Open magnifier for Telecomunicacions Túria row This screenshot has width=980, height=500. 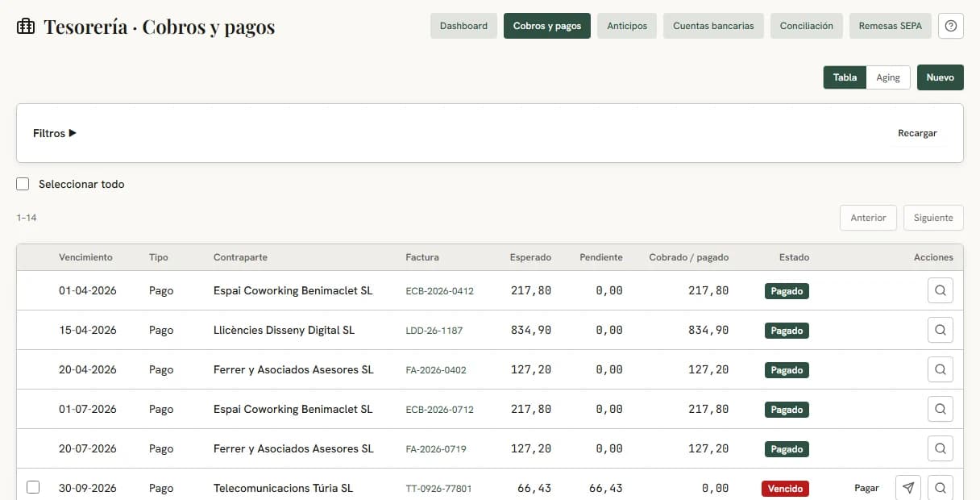pyautogui.click(x=941, y=488)
